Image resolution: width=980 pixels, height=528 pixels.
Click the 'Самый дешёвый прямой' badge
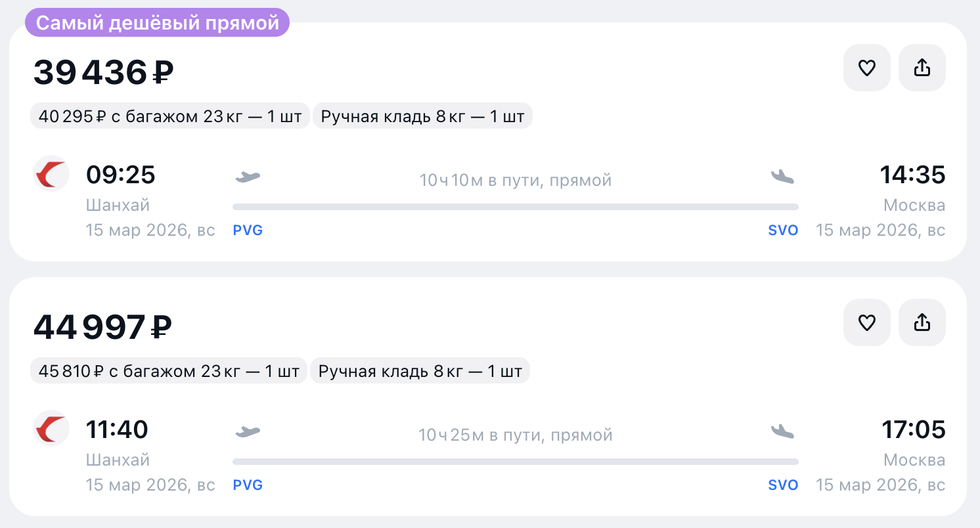[x=158, y=23]
